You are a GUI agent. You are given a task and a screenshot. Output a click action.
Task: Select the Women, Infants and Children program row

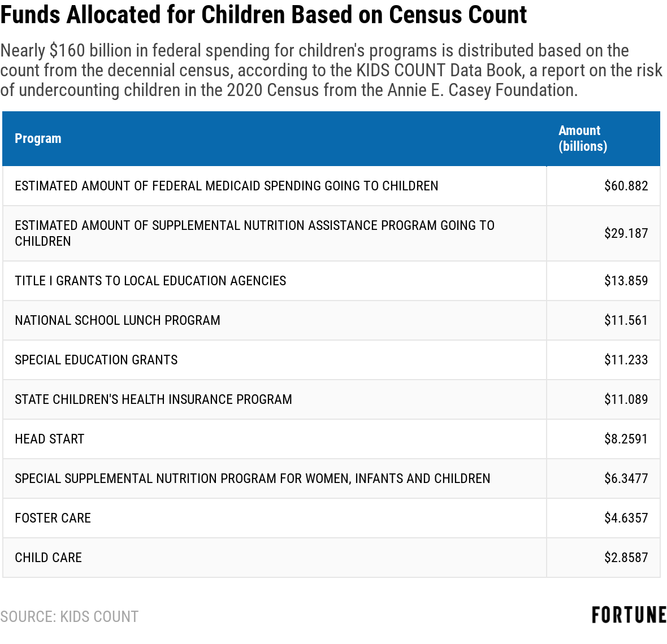(252, 478)
